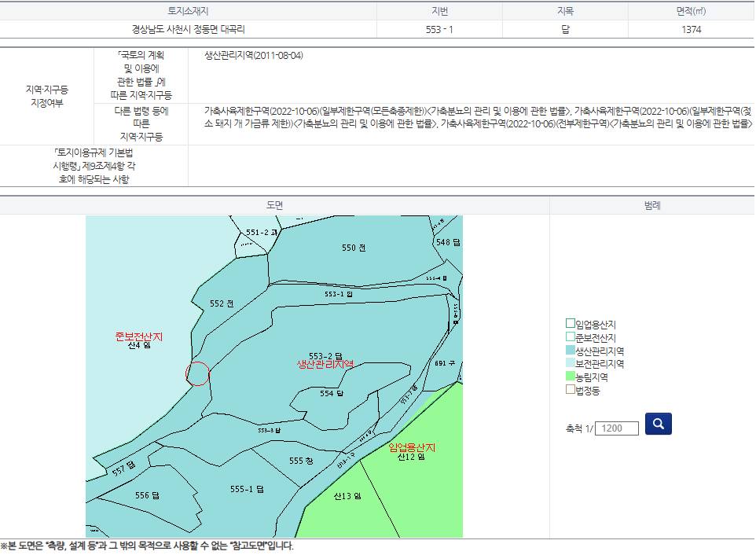Select the 555-1 답 parcel label
The height and width of the screenshot is (555, 756).
pyautogui.click(x=247, y=489)
